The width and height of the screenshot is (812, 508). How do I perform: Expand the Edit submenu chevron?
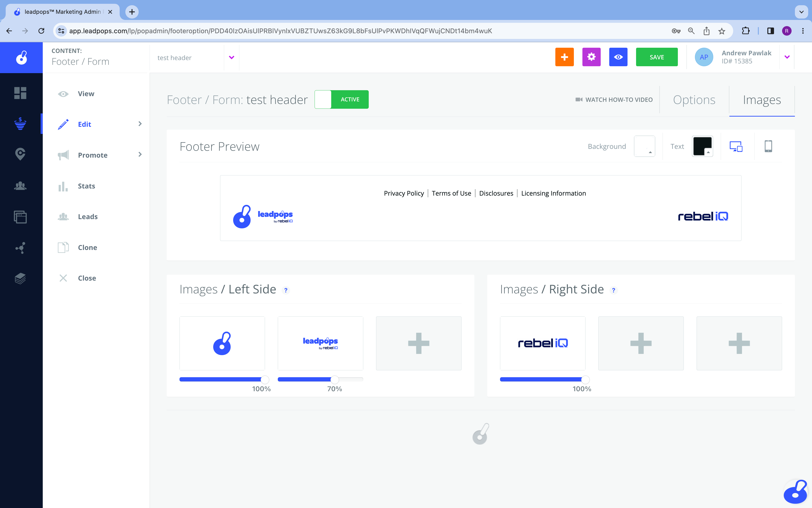point(140,124)
